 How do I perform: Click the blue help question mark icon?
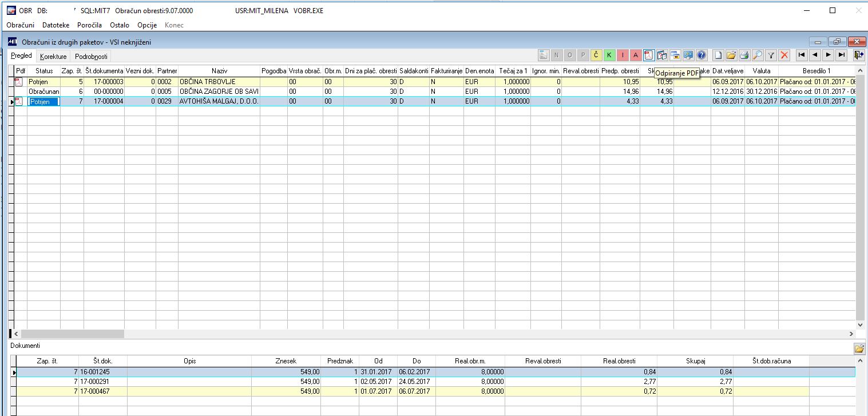pyautogui.click(x=701, y=55)
